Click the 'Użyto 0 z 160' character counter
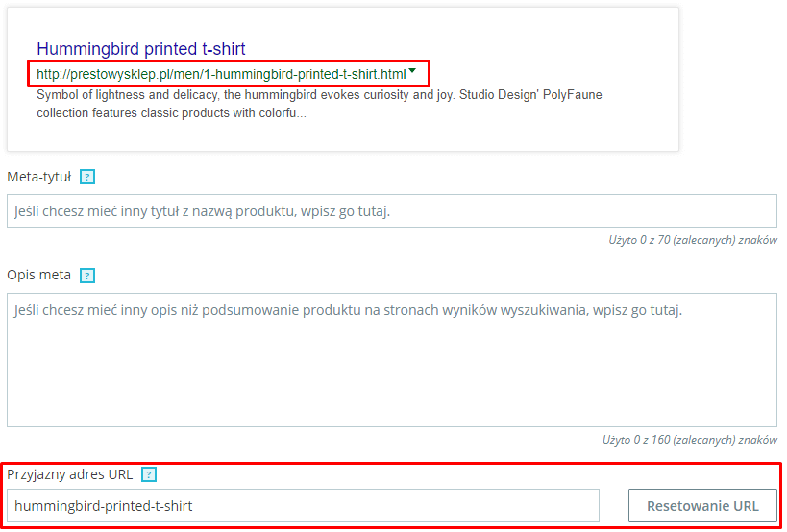 click(690, 440)
